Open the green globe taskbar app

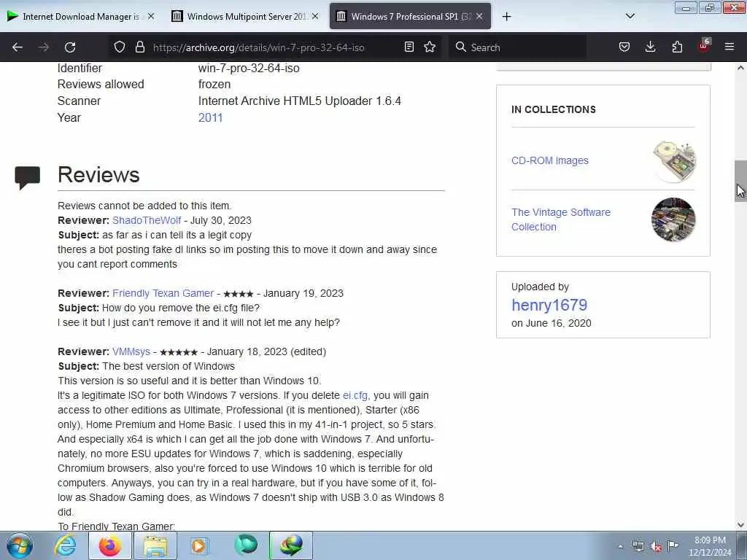[246, 545]
